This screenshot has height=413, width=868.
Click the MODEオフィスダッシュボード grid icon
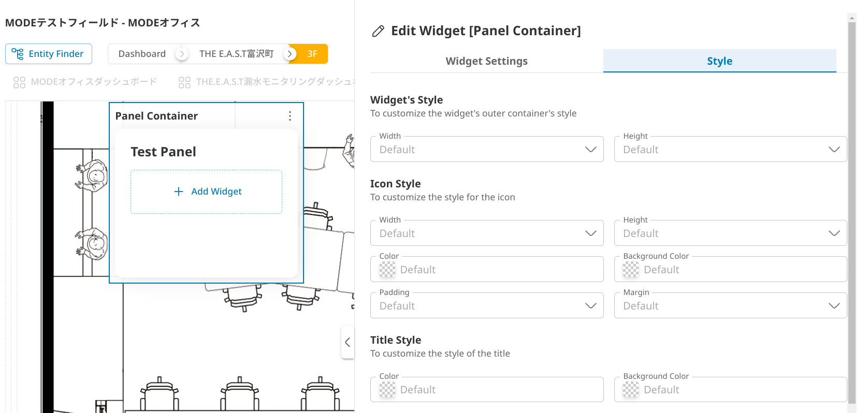point(19,82)
